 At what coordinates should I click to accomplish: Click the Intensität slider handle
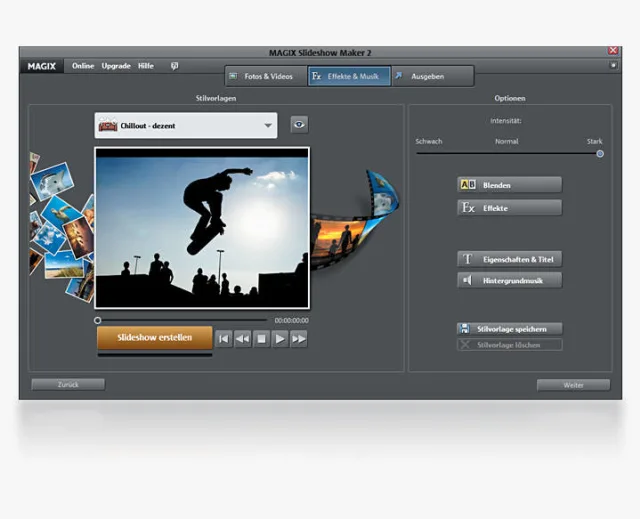(x=600, y=154)
